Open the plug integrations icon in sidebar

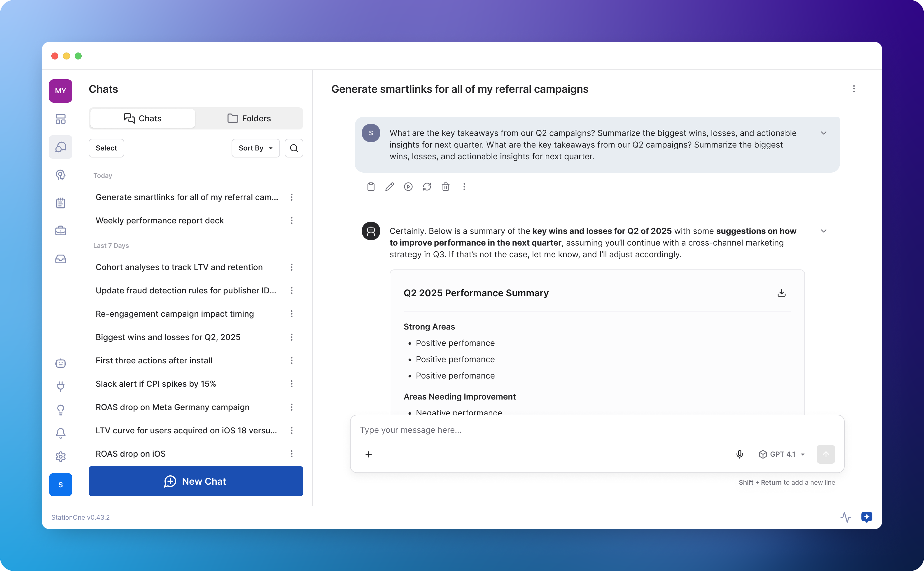click(60, 386)
